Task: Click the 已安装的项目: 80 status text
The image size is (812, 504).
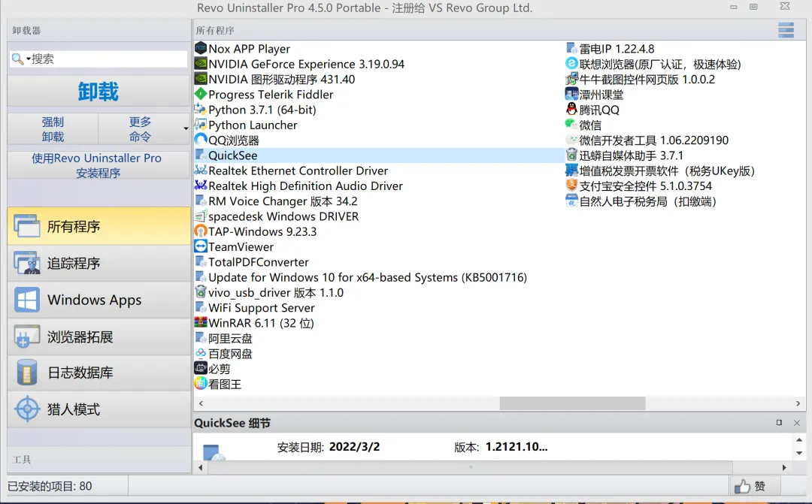Action: point(50,486)
